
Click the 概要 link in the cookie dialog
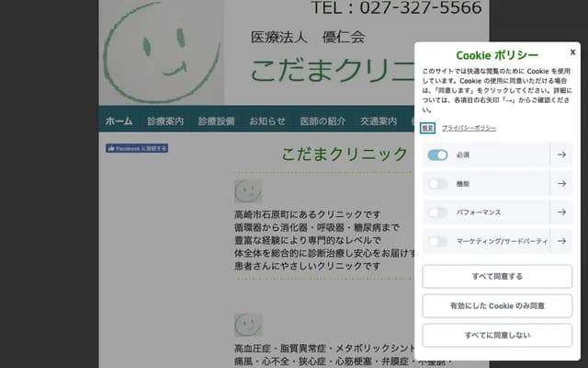click(428, 128)
